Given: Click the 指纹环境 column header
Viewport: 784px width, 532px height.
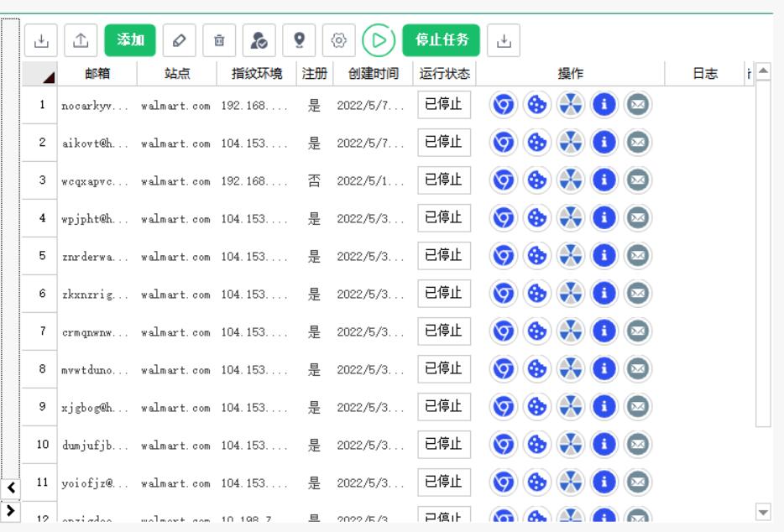Looking at the screenshot, I should (257, 74).
